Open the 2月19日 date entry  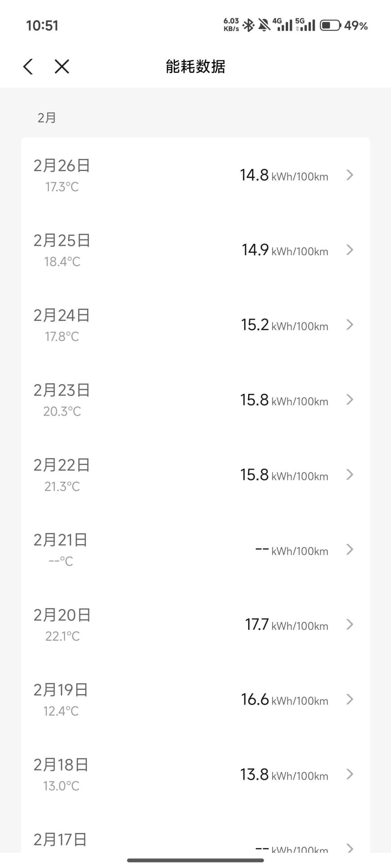pos(61,690)
